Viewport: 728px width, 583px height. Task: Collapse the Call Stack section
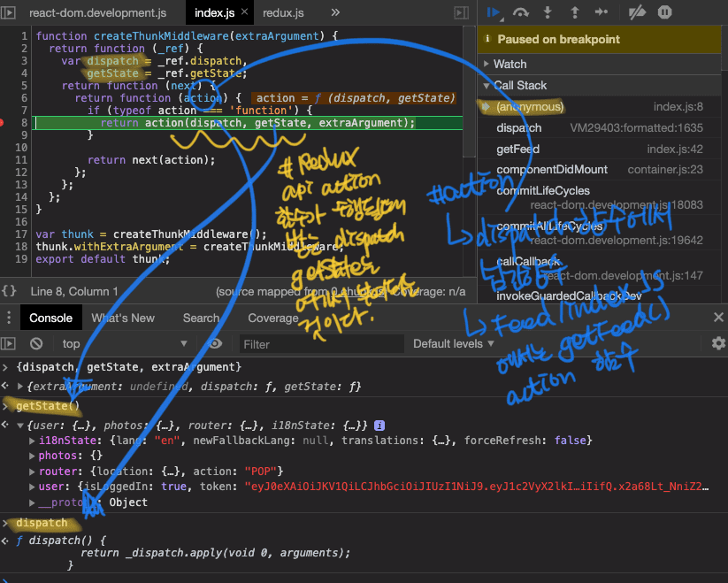tap(519, 86)
